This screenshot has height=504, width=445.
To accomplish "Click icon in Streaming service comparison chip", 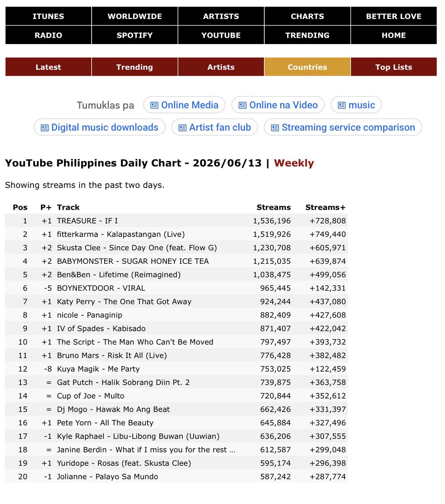I will coord(275,128).
